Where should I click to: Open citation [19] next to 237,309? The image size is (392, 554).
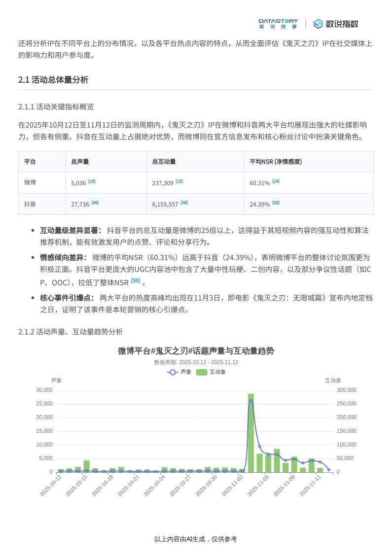[x=179, y=181]
